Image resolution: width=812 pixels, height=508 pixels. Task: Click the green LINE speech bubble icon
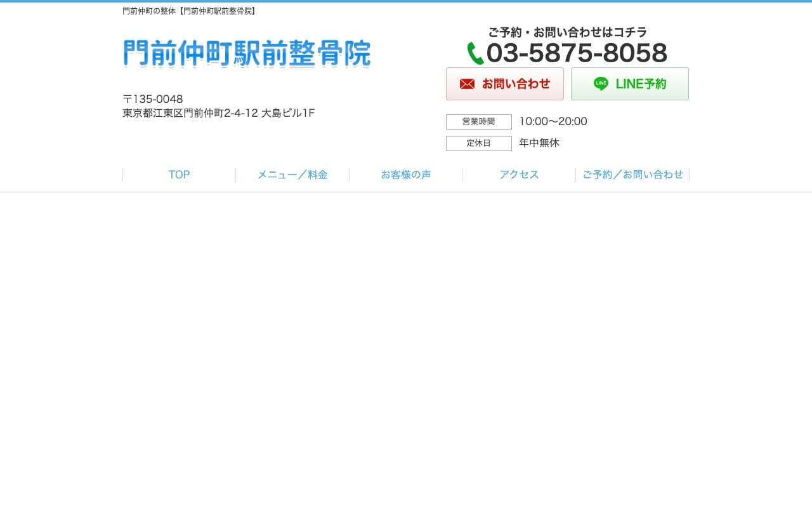601,84
